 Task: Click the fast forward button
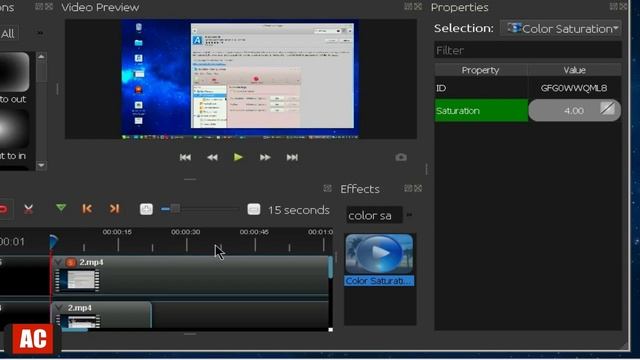tap(265, 158)
